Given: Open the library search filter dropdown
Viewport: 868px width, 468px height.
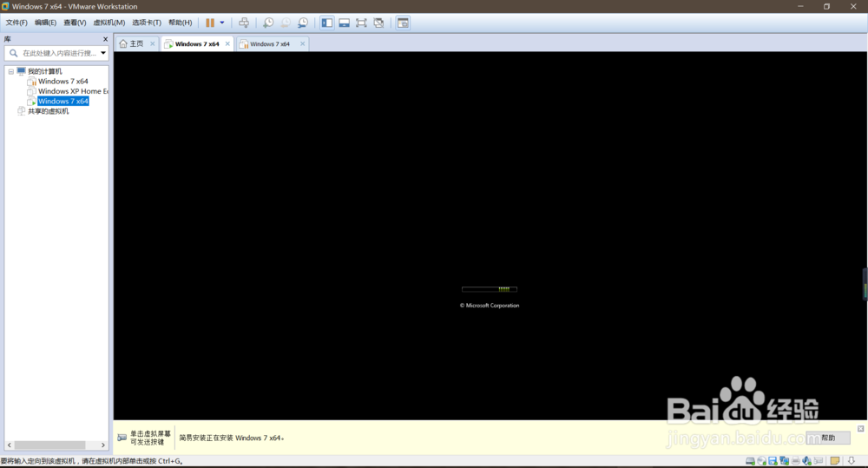Looking at the screenshot, I should pos(103,53).
